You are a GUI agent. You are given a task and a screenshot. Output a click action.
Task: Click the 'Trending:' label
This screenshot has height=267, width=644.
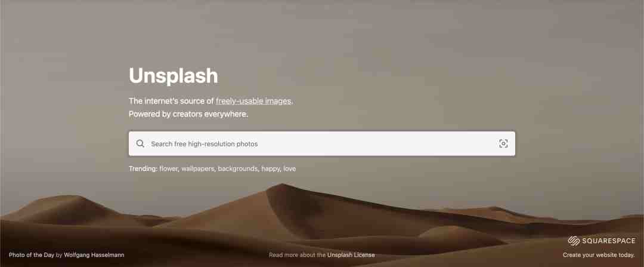(143, 168)
